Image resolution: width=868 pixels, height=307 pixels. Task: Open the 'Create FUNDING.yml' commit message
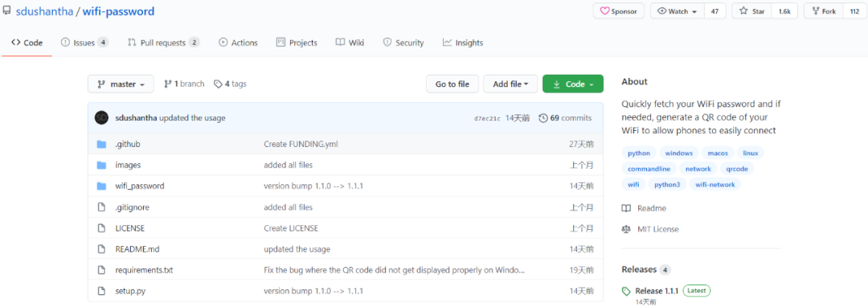301,144
